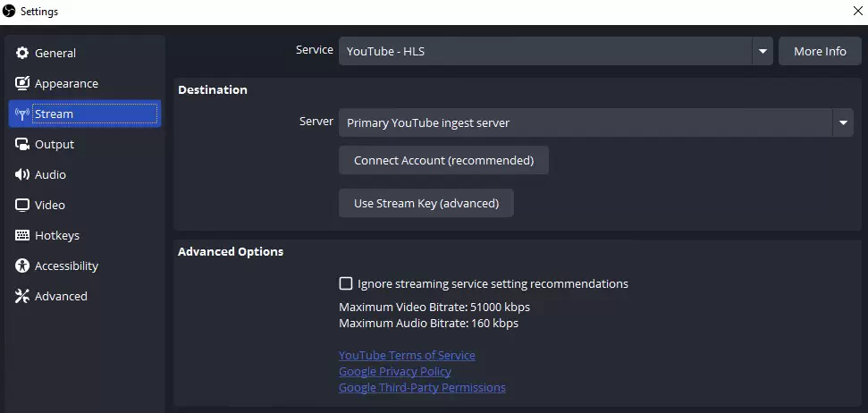Click Connect Account (recommended) button
Screen dimensions: 868x413
(444, 161)
